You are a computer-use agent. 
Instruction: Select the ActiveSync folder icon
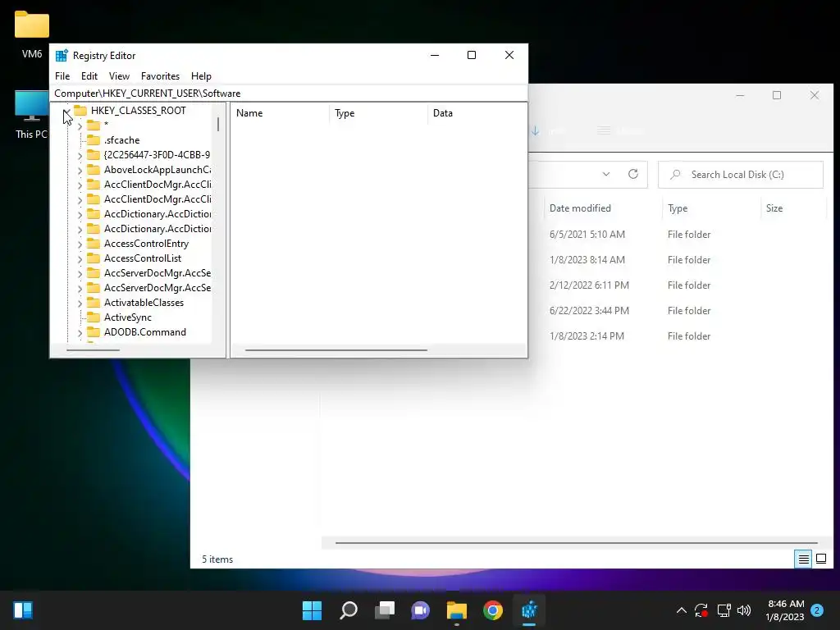(x=94, y=317)
